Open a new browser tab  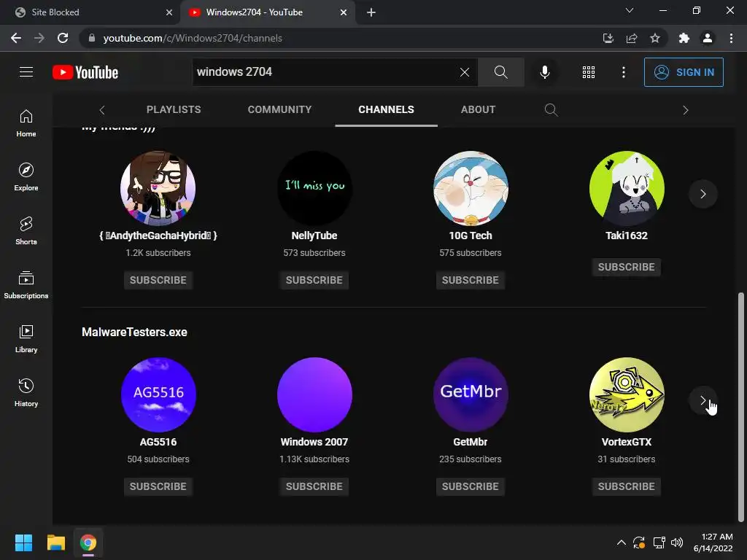371,12
